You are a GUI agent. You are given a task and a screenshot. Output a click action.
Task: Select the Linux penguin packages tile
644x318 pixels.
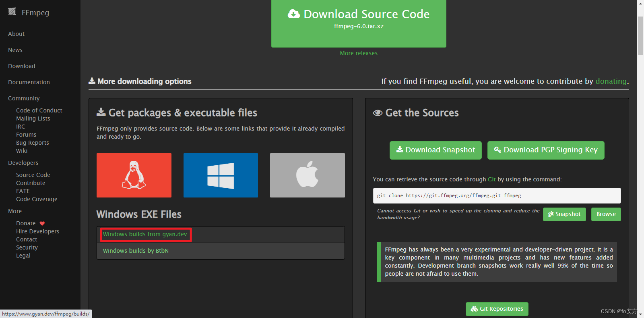point(134,175)
